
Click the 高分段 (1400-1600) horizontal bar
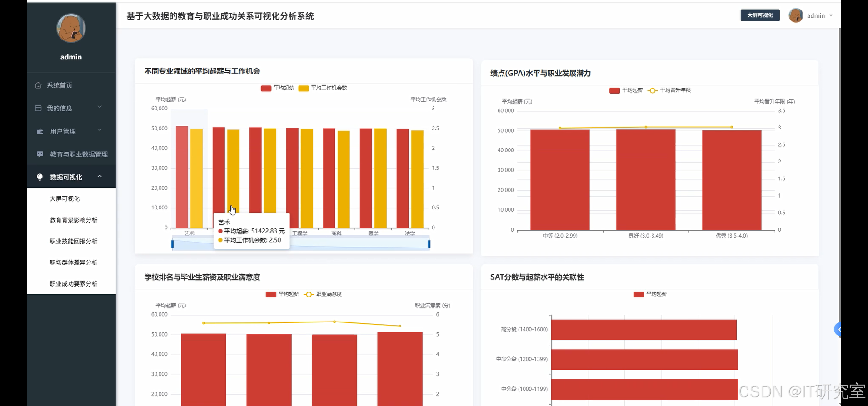(644, 330)
